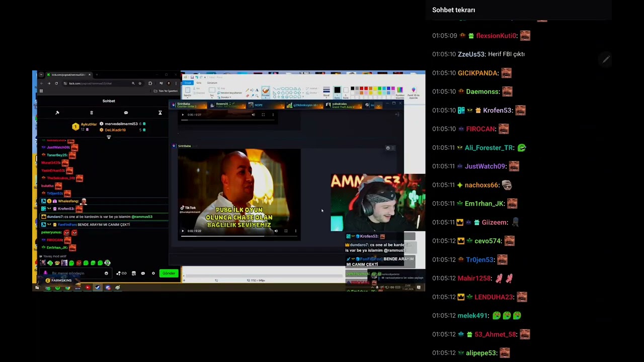This screenshot has height=362, width=644.
Task: Click the FARMSKINS banner below the chat
Action: 59,281
